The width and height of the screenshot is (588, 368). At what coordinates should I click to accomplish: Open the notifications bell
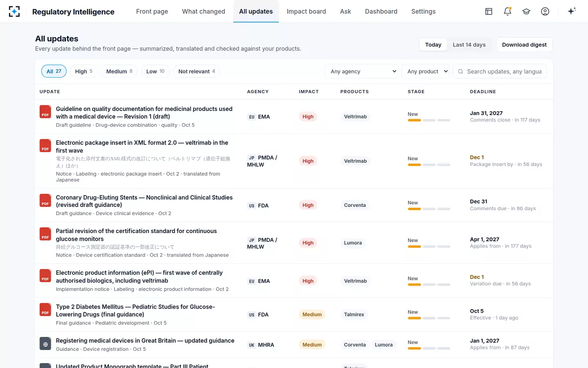coord(508,11)
